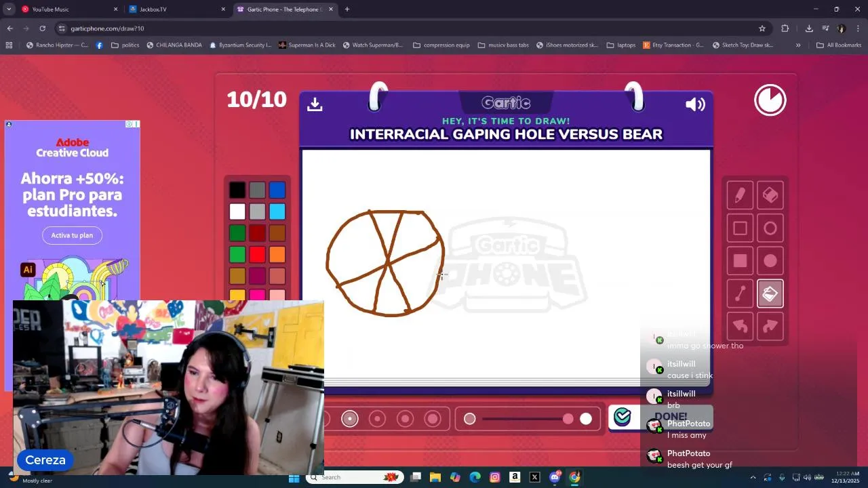Pick the black color swatch

point(237,190)
